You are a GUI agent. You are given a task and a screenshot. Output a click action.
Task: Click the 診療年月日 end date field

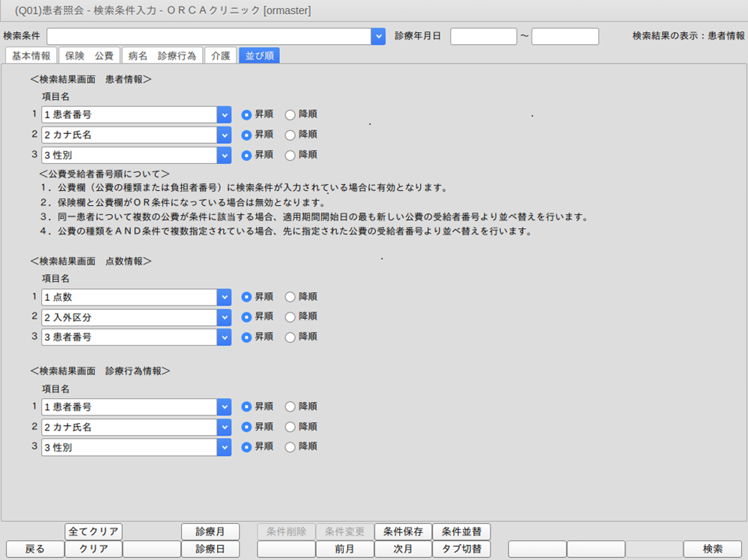(x=565, y=37)
